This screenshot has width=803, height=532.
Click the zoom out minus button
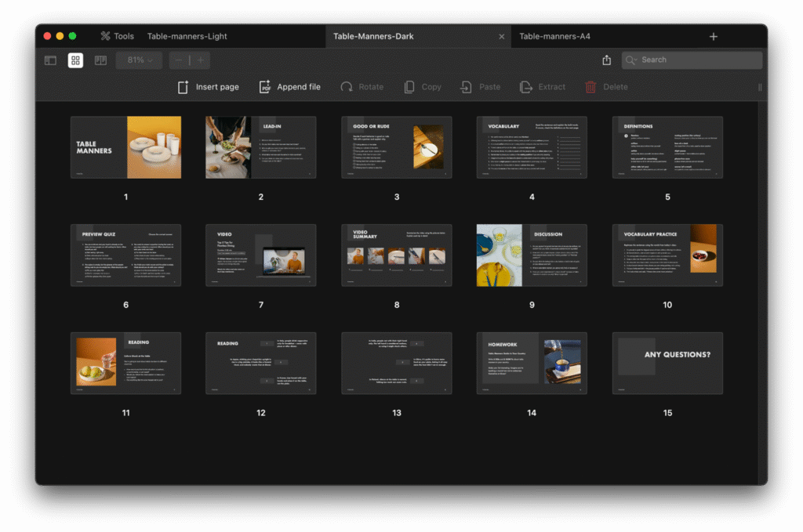pyautogui.click(x=179, y=60)
